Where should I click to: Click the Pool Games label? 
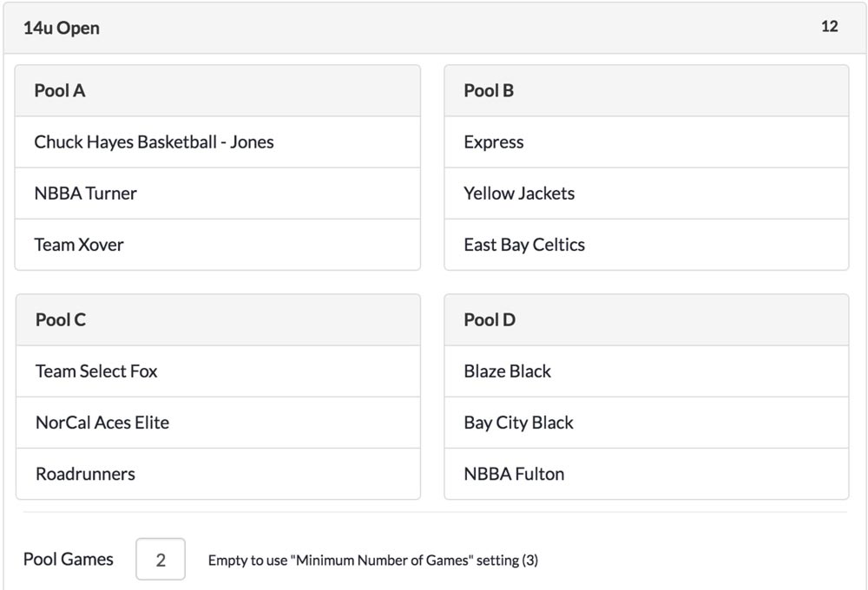coord(69,559)
